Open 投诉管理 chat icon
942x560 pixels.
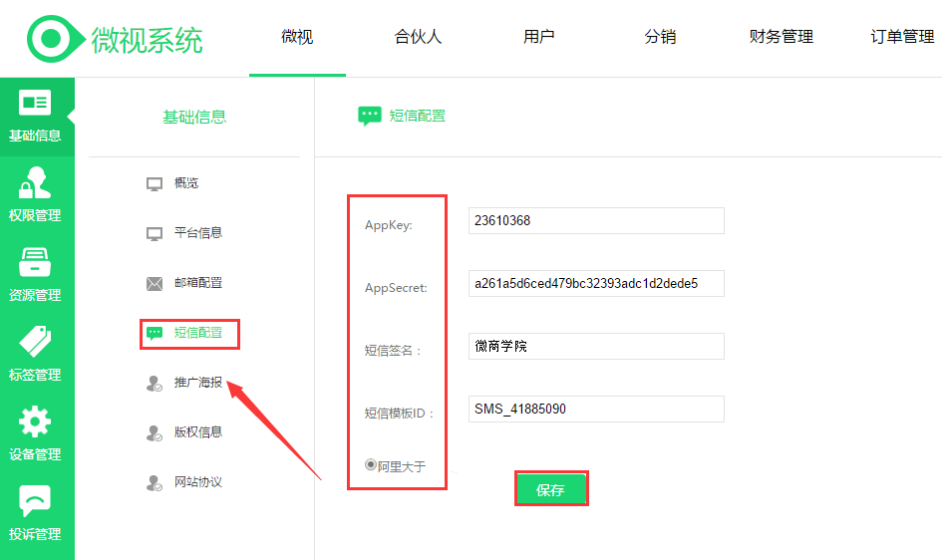coord(35,501)
